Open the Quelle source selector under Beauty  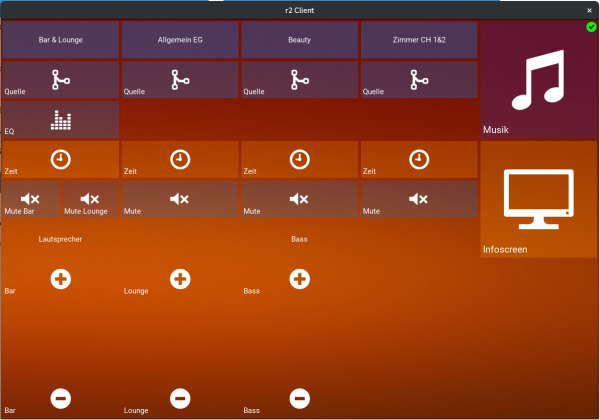tap(299, 79)
